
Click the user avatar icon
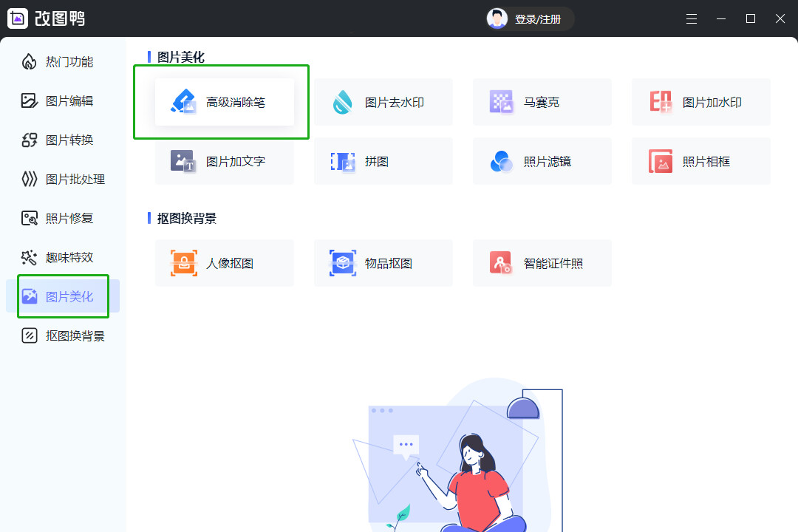click(x=497, y=18)
